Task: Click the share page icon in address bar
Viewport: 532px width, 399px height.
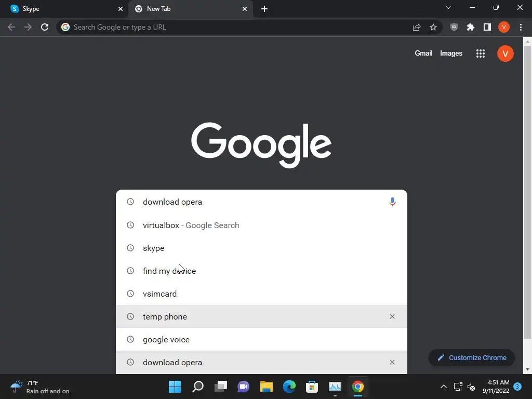Action: [x=417, y=27]
